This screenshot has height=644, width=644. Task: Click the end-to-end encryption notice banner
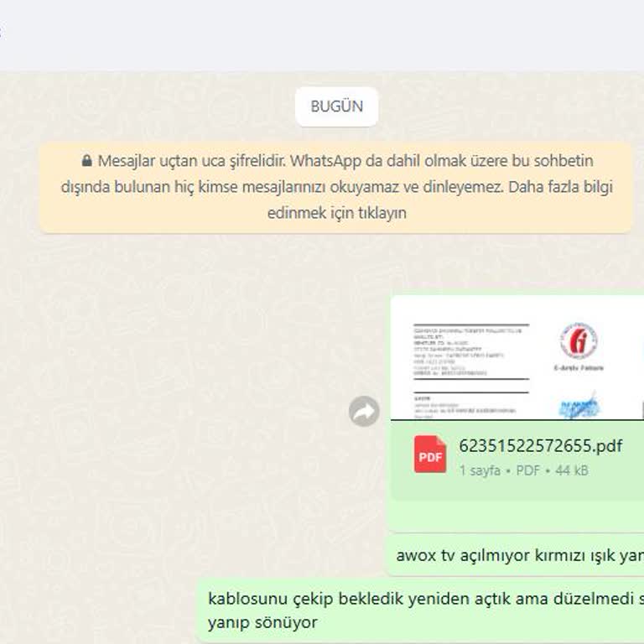336,188
